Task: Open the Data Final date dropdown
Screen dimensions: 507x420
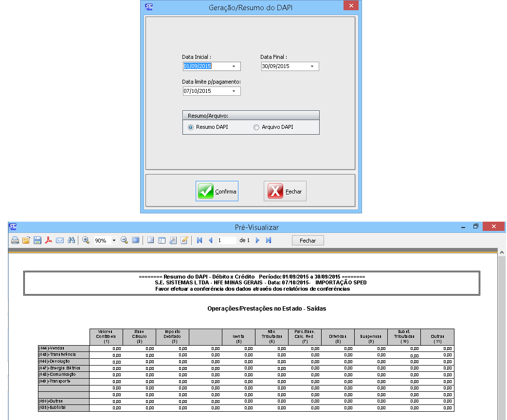Action: coord(312,67)
